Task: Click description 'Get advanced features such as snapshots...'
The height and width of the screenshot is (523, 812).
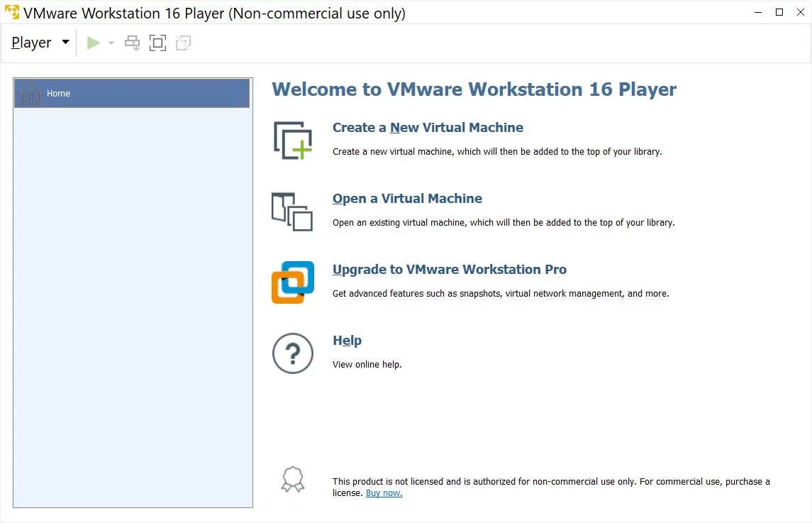Action: point(501,294)
